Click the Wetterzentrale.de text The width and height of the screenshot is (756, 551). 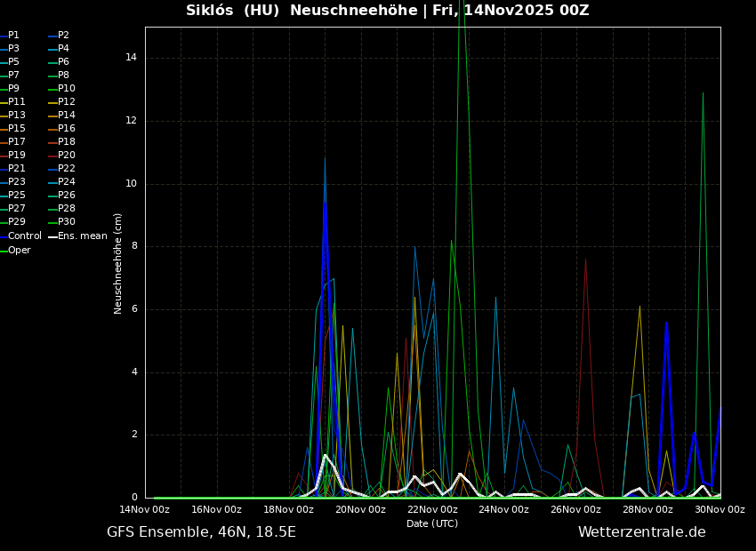coord(641,532)
